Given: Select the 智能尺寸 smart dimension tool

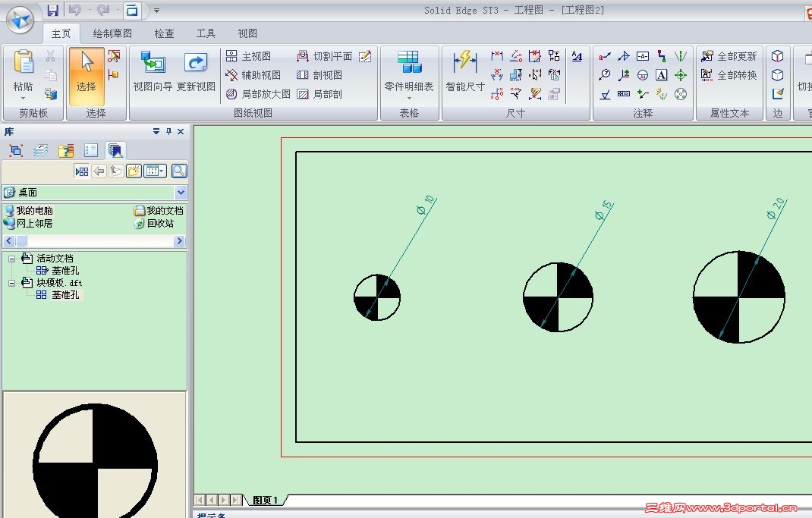Looking at the screenshot, I should pos(465,71).
